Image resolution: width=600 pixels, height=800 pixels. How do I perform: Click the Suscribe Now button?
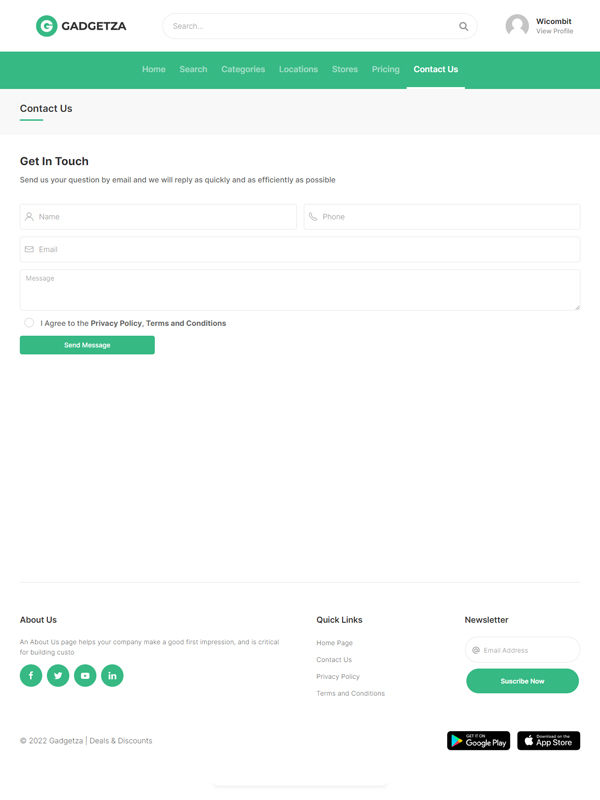[522, 681]
